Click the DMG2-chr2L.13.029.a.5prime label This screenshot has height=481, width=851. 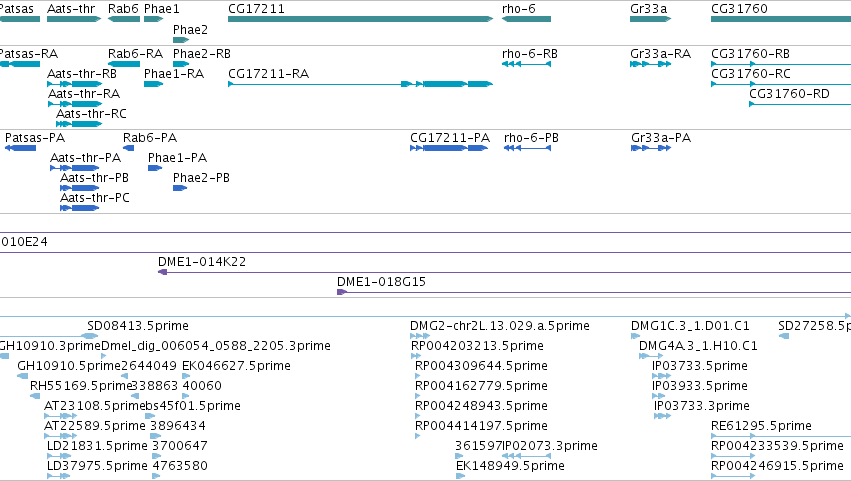[x=500, y=326]
